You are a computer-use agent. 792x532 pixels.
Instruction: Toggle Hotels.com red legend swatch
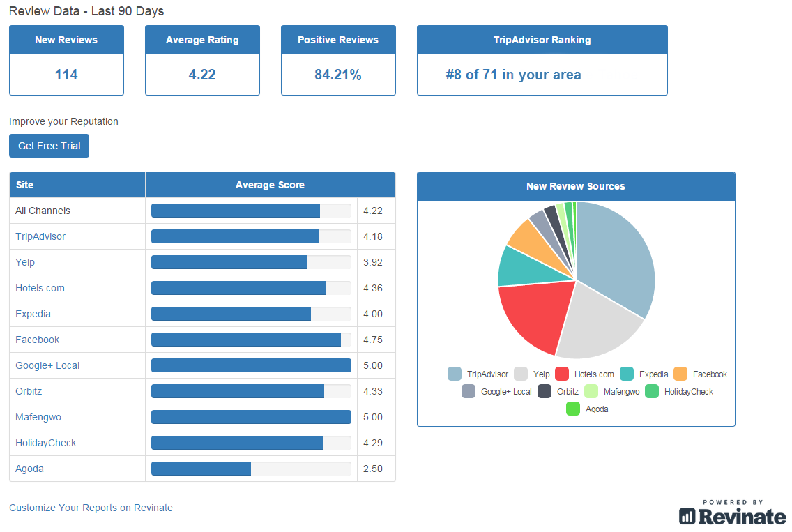[562, 374]
